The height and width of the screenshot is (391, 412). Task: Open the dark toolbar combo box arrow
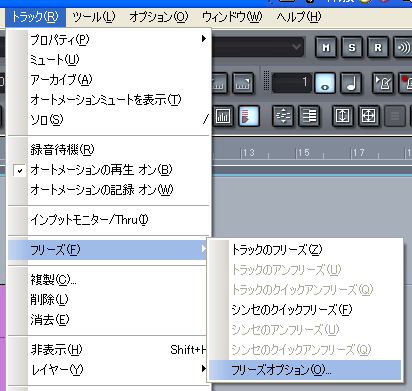click(296, 47)
